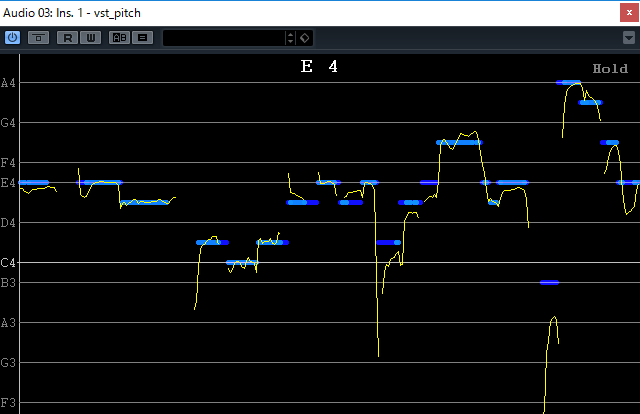This screenshot has height=414, width=640.
Task: Select the blue note segment on A4 line
Action: [568, 82]
